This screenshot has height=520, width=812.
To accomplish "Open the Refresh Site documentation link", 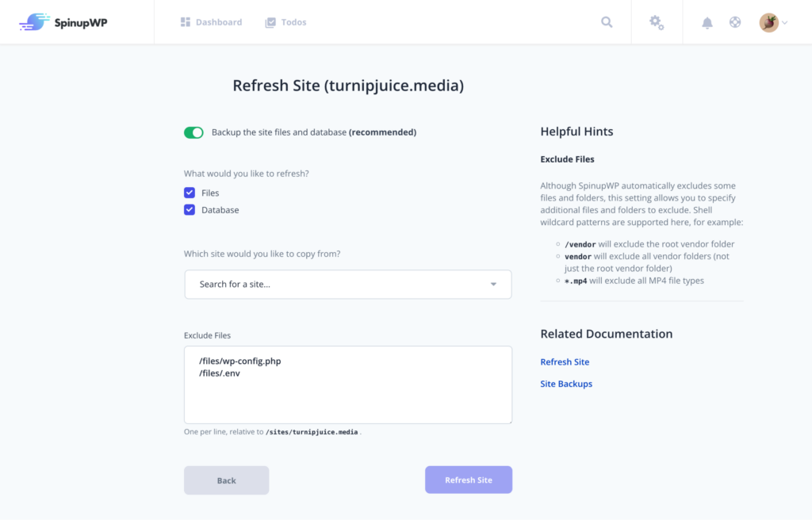I will click(x=565, y=361).
